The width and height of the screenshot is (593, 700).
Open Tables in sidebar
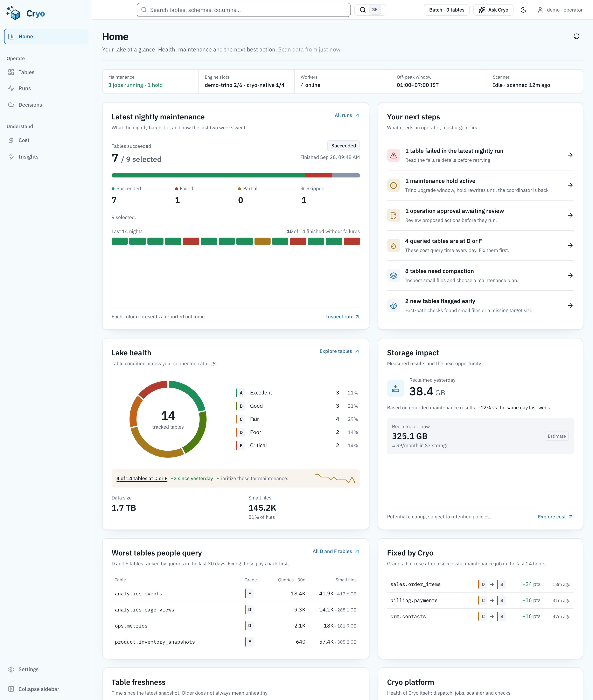click(x=46, y=72)
